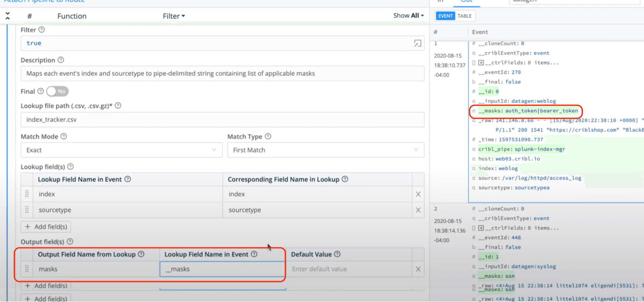The height and width of the screenshot is (302, 644).
Task: Click help icon beside Match Mode
Action: point(64,137)
